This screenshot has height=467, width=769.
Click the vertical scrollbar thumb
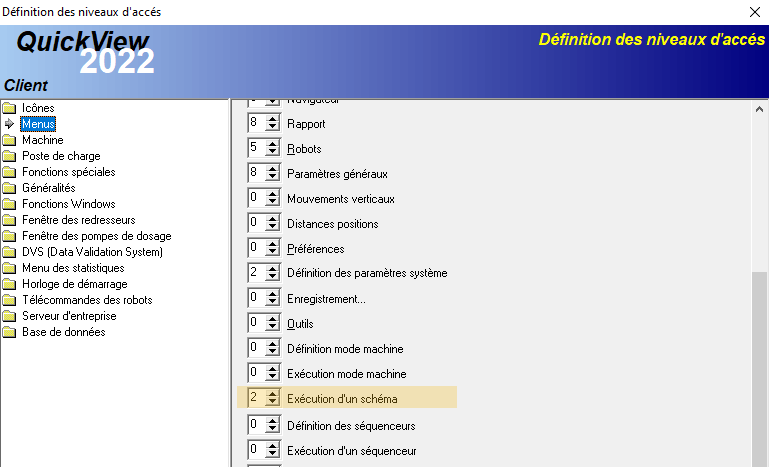pos(759,369)
